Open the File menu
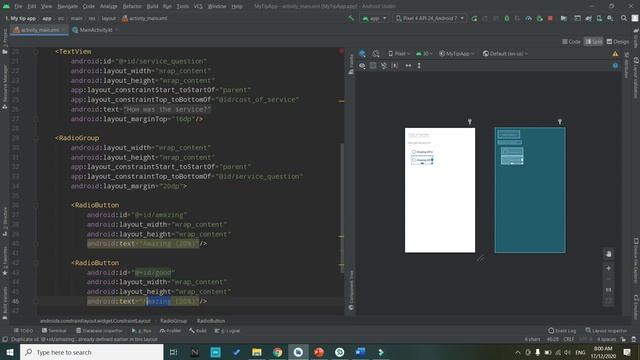 pos(18,6)
